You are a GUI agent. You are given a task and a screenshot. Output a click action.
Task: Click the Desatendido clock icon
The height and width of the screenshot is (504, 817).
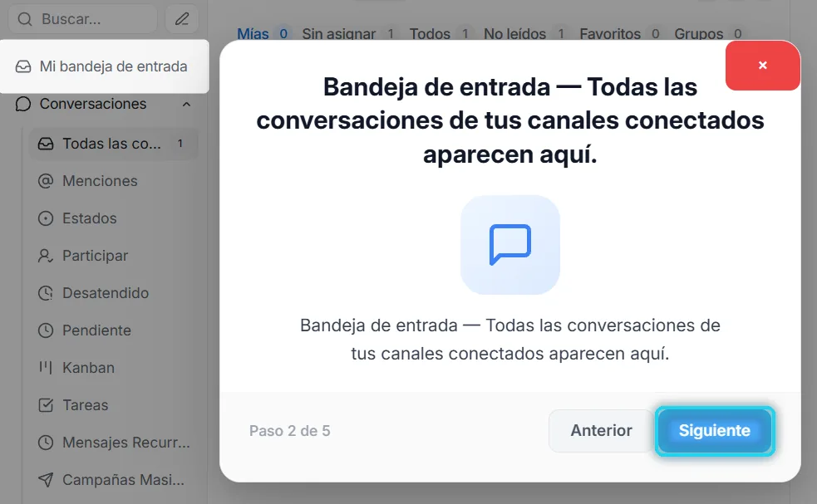coord(46,293)
